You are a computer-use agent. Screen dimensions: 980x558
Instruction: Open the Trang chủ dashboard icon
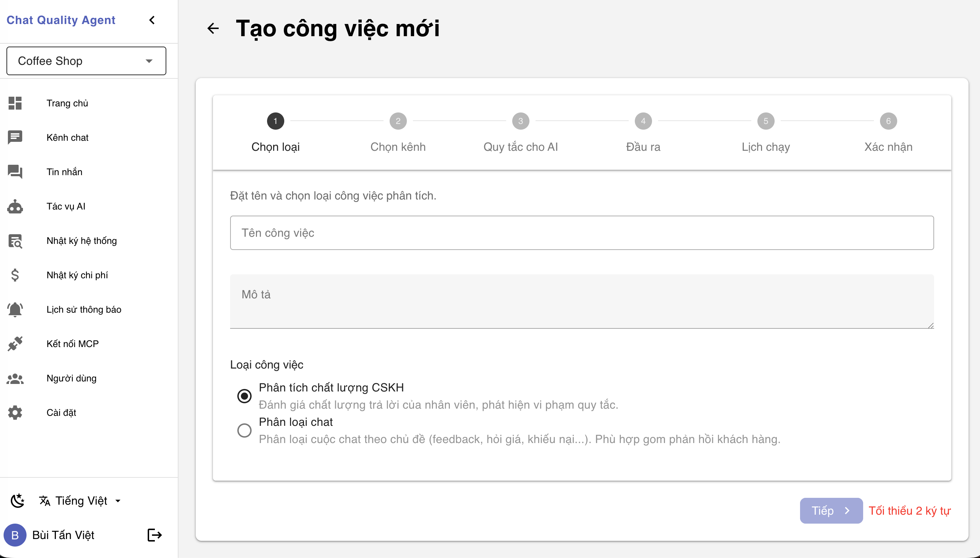pos(15,103)
